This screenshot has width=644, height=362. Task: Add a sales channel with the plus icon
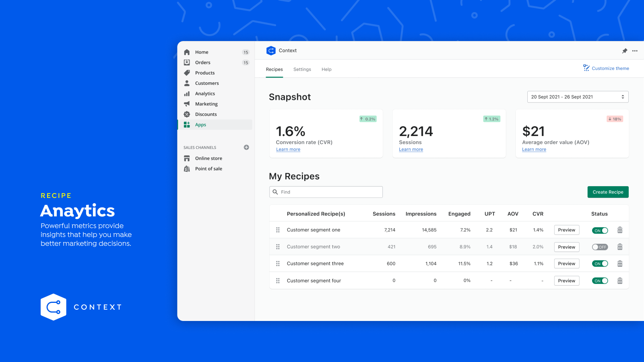(246, 147)
